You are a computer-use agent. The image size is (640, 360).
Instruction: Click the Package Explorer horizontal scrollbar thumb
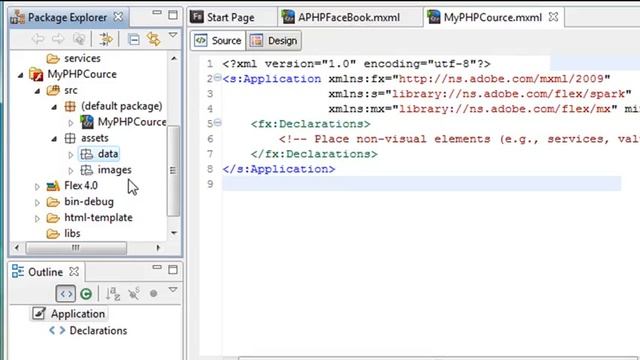(x=76, y=248)
